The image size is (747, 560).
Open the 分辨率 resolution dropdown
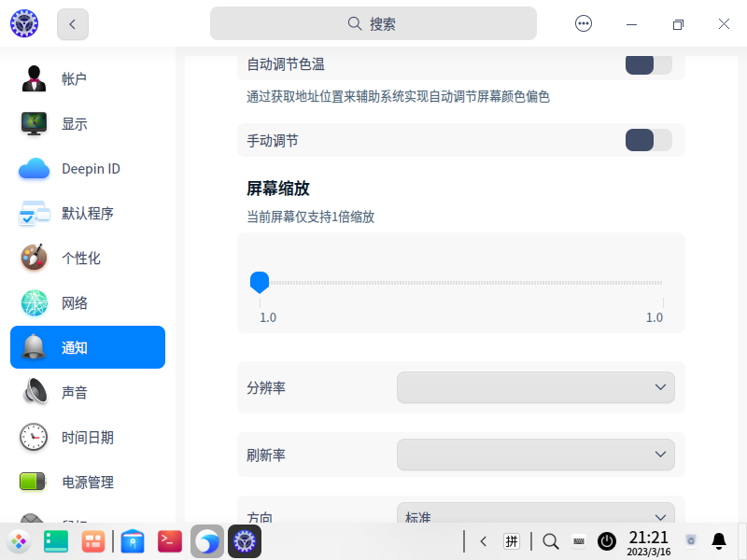(535, 387)
